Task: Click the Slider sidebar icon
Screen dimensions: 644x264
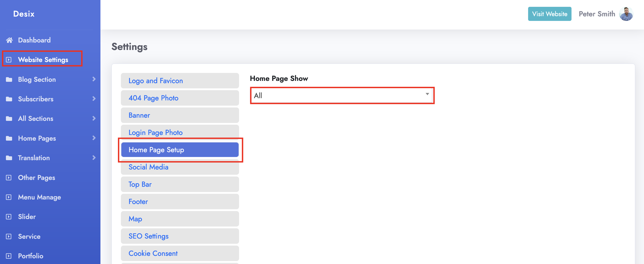Action: tap(9, 217)
